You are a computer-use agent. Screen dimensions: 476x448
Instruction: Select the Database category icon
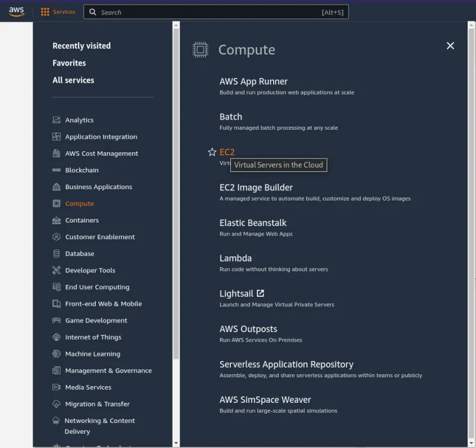point(55,253)
